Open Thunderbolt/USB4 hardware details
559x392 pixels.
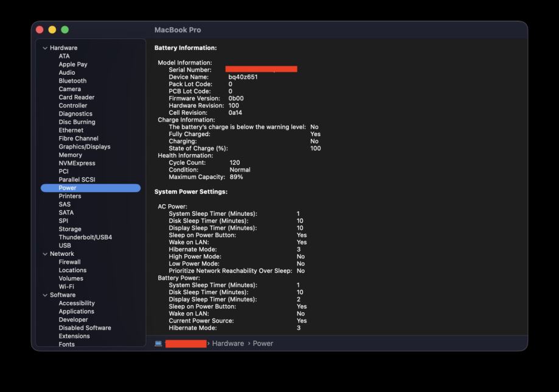point(85,237)
